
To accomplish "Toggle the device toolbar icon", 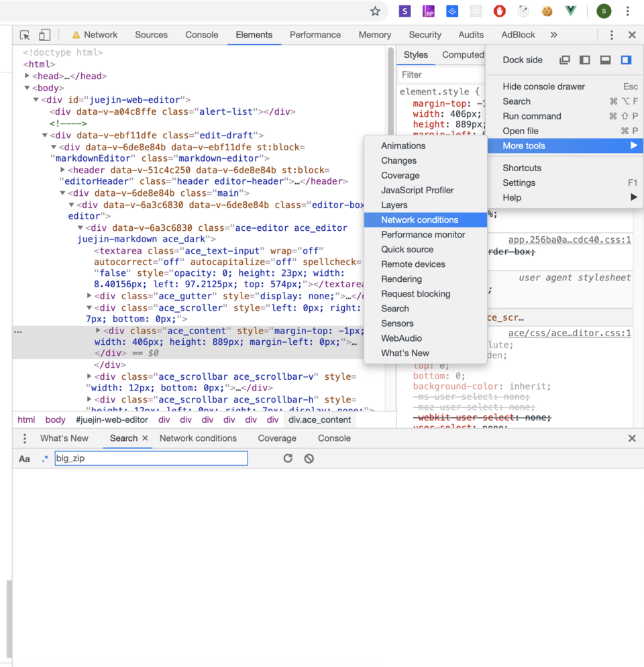I will coord(44,35).
